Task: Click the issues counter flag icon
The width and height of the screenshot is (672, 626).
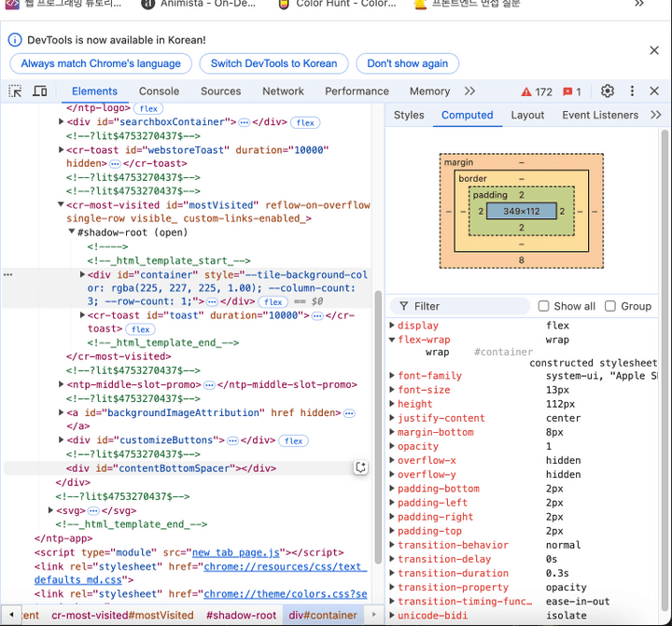Action: coord(572,91)
